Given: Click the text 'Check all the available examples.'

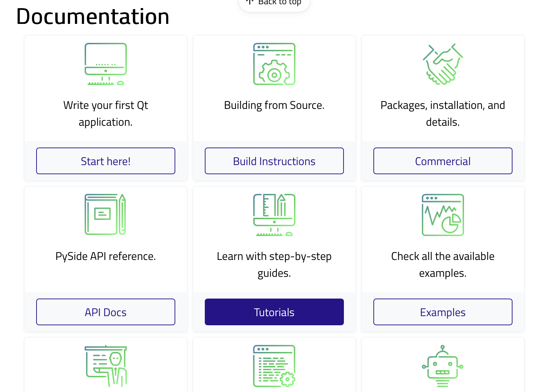Looking at the screenshot, I should [443, 264].
